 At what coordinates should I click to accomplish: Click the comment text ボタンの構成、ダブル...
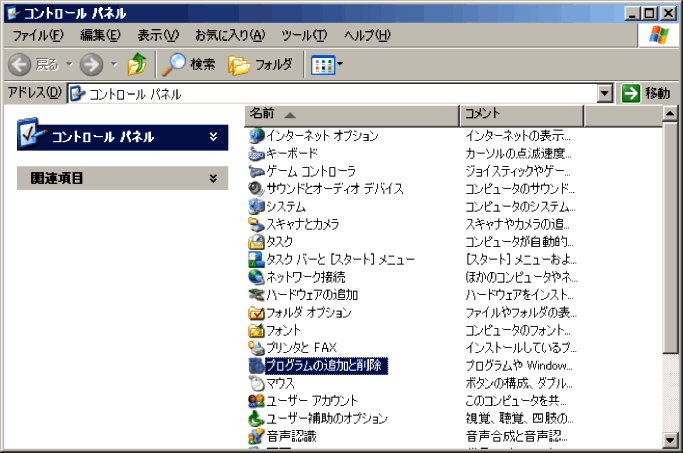click(519, 383)
